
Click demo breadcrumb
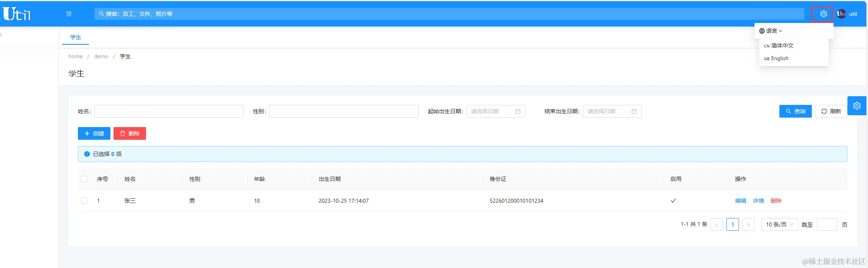tap(101, 56)
